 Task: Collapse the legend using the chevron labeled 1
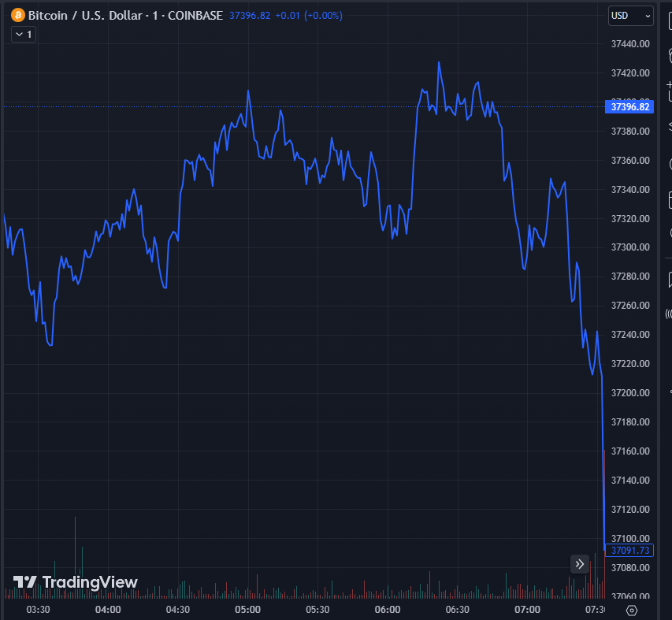point(24,34)
